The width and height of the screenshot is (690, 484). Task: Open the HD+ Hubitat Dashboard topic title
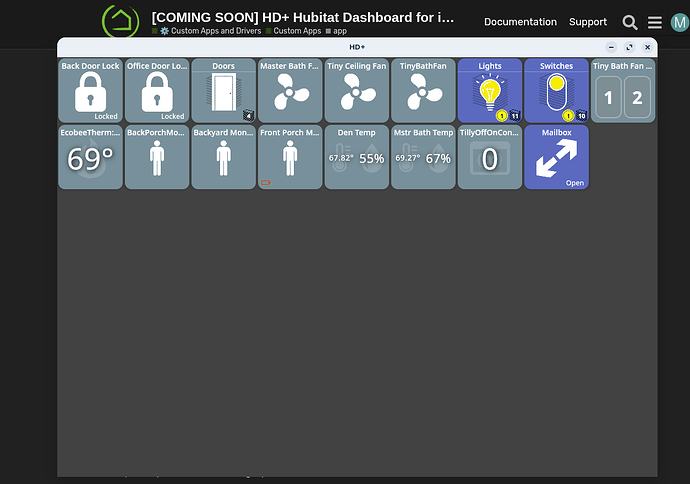click(x=303, y=18)
